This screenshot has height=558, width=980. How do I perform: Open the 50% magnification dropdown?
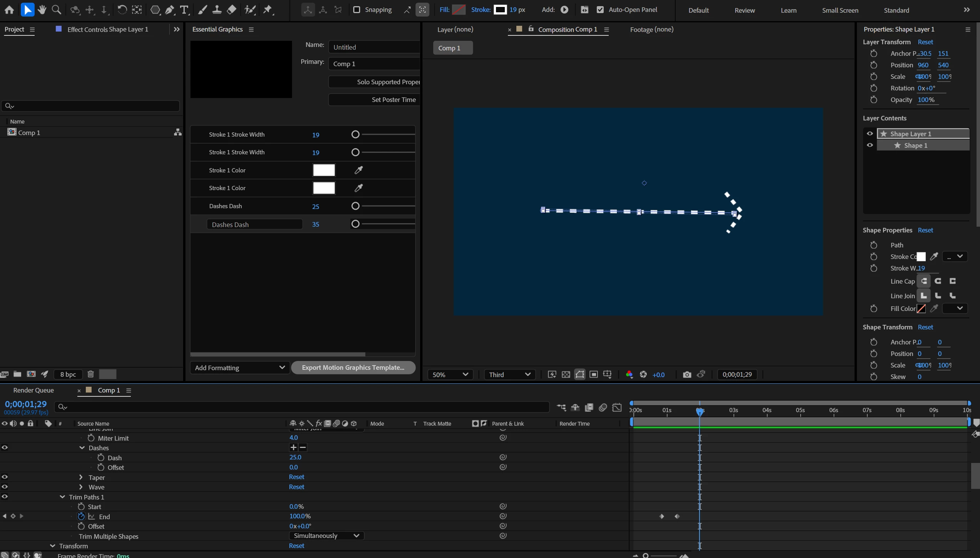pos(450,374)
